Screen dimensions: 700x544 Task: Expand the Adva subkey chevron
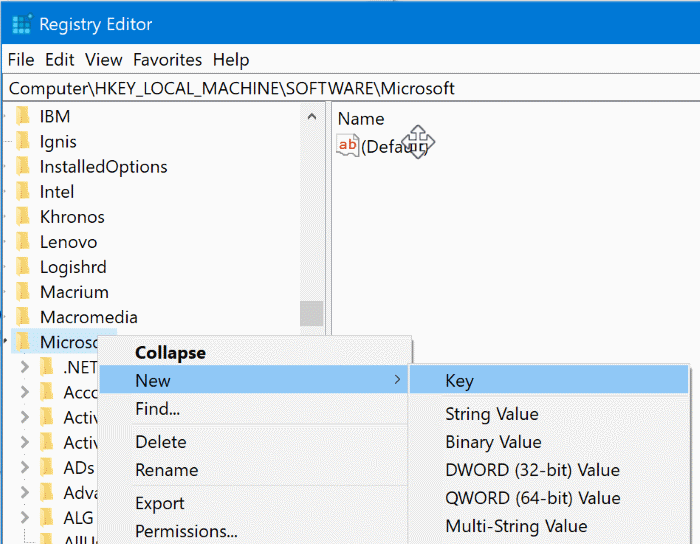click(25, 493)
